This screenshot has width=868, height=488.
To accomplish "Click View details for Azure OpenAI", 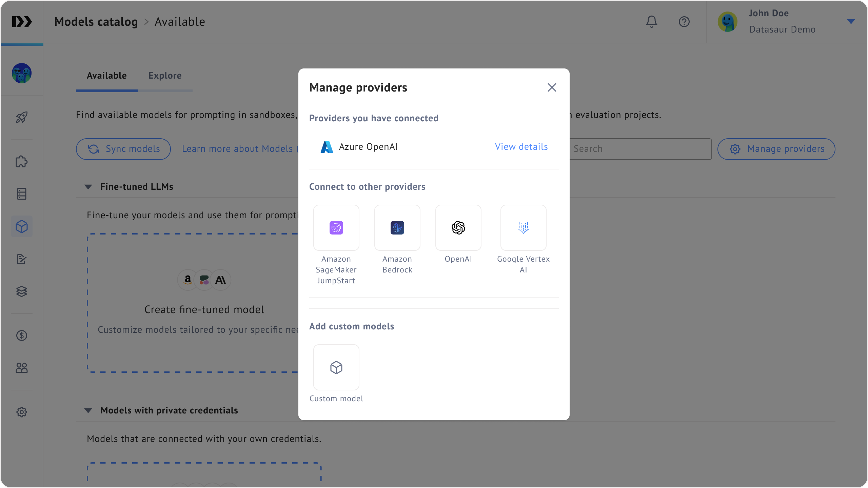I will click(521, 147).
